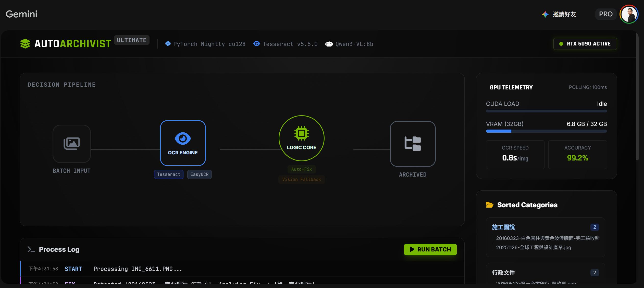Run the batch with RUN BATCH button

pos(430,249)
